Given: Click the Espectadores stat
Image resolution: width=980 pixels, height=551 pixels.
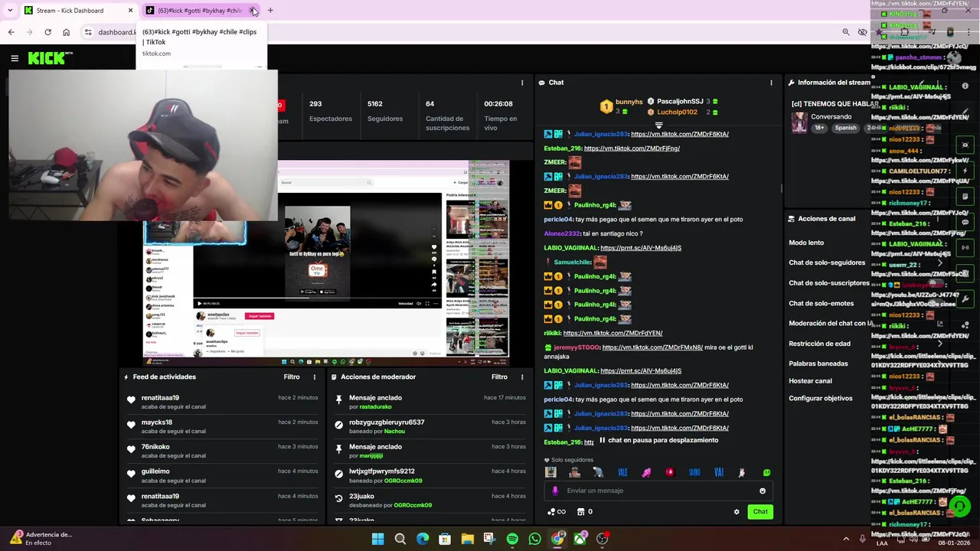Looking at the screenshot, I should click(330, 111).
